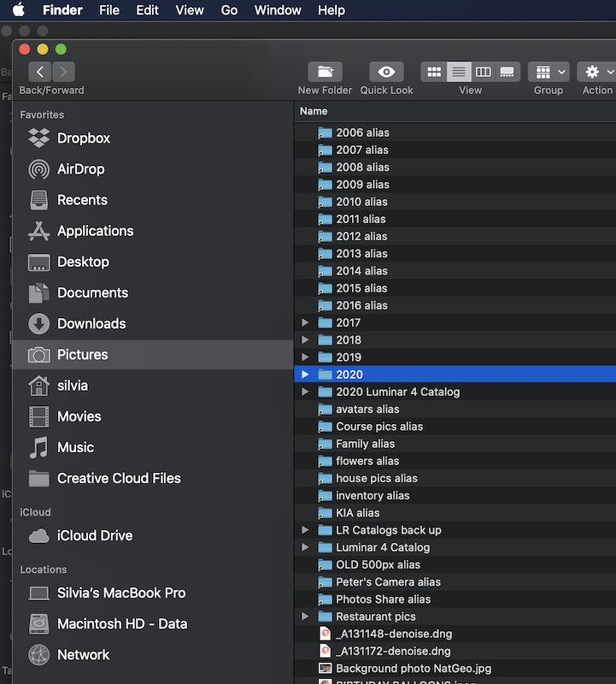Select Macintosh HD - Data drive

pos(121,624)
